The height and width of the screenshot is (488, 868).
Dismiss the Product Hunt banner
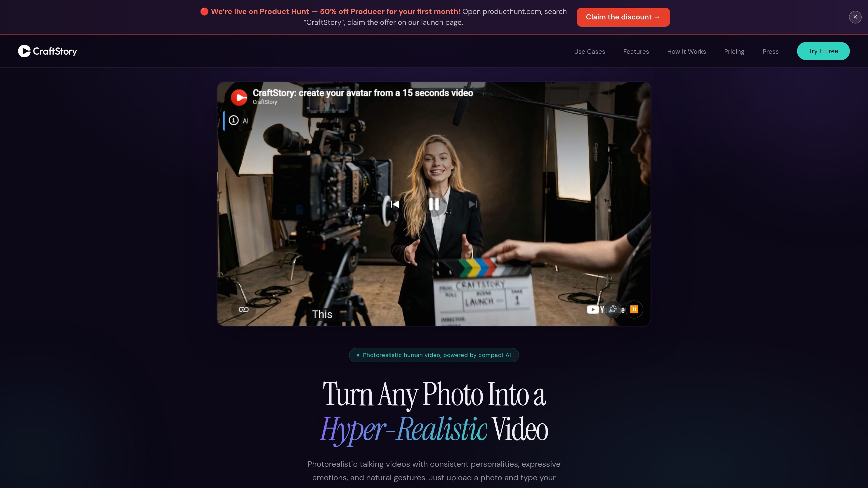click(x=855, y=17)
